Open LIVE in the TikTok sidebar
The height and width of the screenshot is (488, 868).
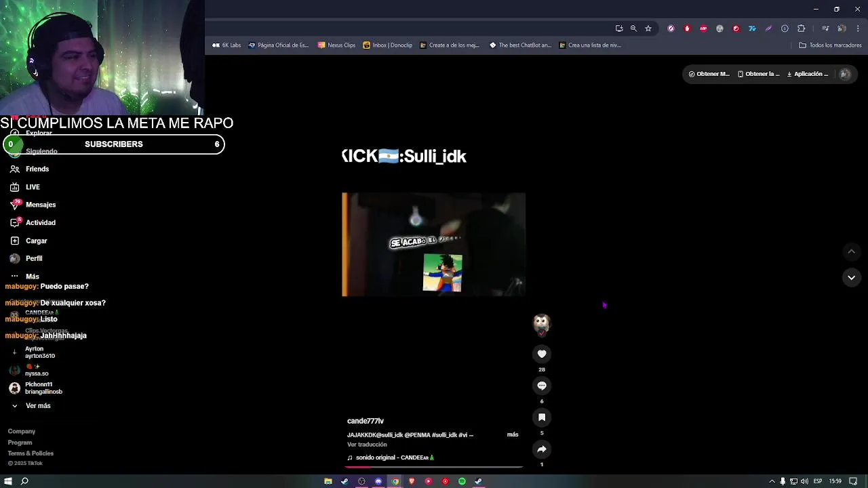tap(25, 187)
